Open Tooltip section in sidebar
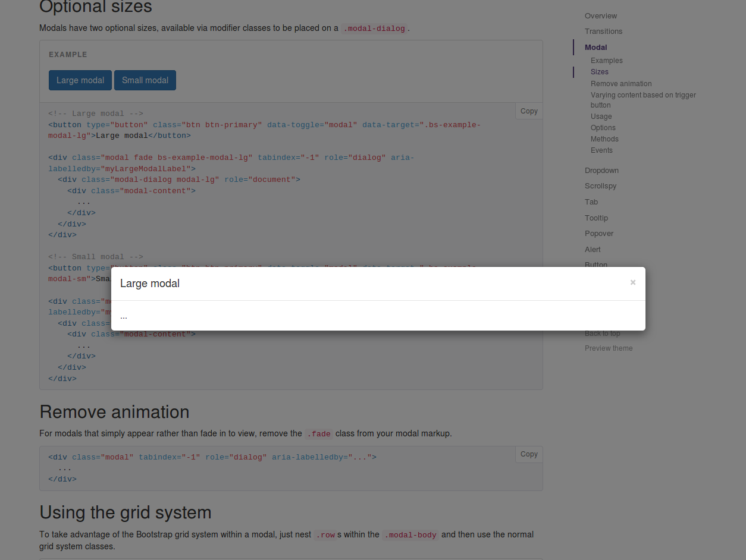The image size is (746, 560). 596,218
